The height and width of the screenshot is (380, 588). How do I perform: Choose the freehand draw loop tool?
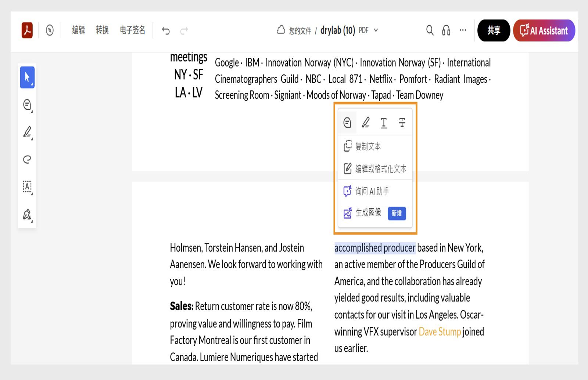(x=27, y=159)
